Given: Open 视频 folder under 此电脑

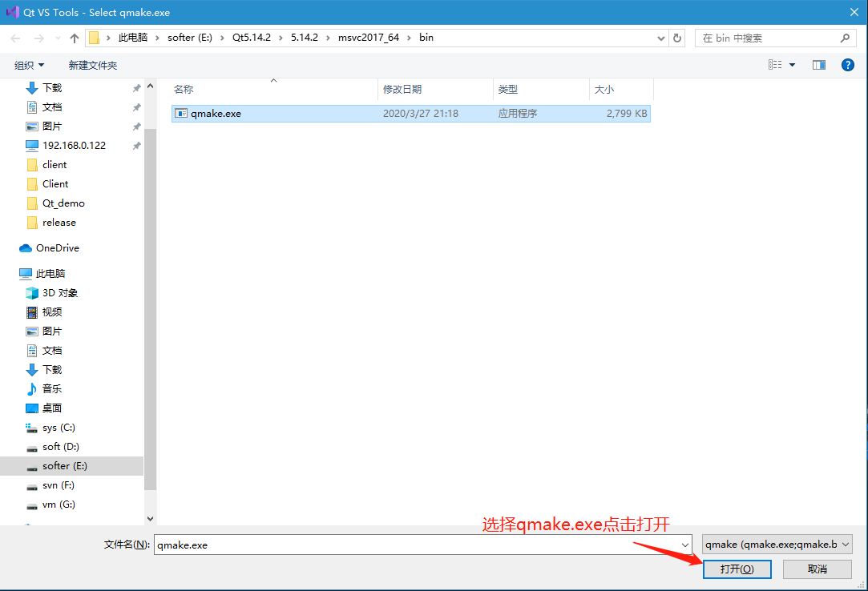Looking at the screenshot, I should (x=52, y=312).
